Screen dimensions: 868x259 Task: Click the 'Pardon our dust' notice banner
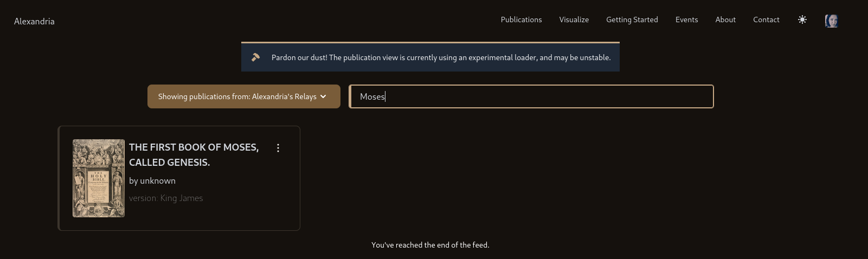[430, 57]
